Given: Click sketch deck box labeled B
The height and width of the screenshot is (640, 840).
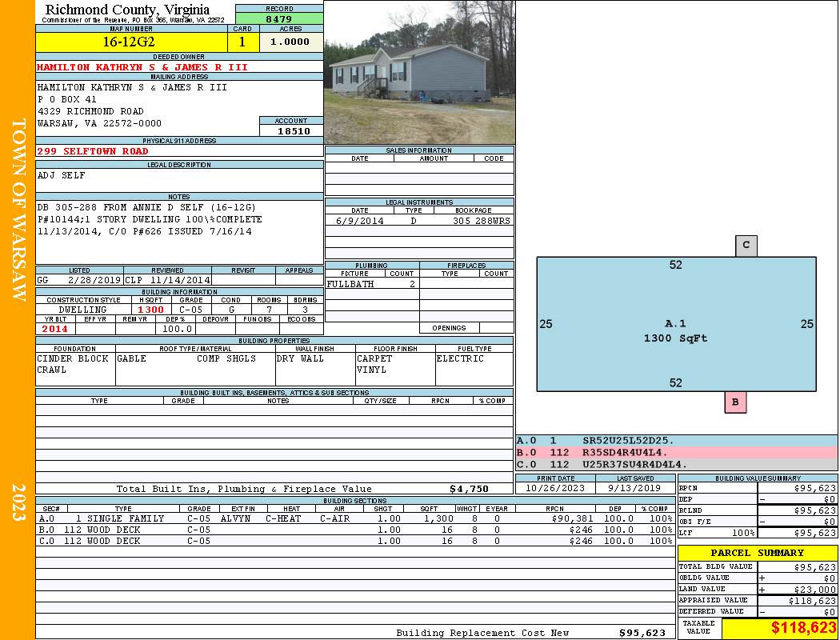Looking at the screenshot, I should [x=735, y=402].
